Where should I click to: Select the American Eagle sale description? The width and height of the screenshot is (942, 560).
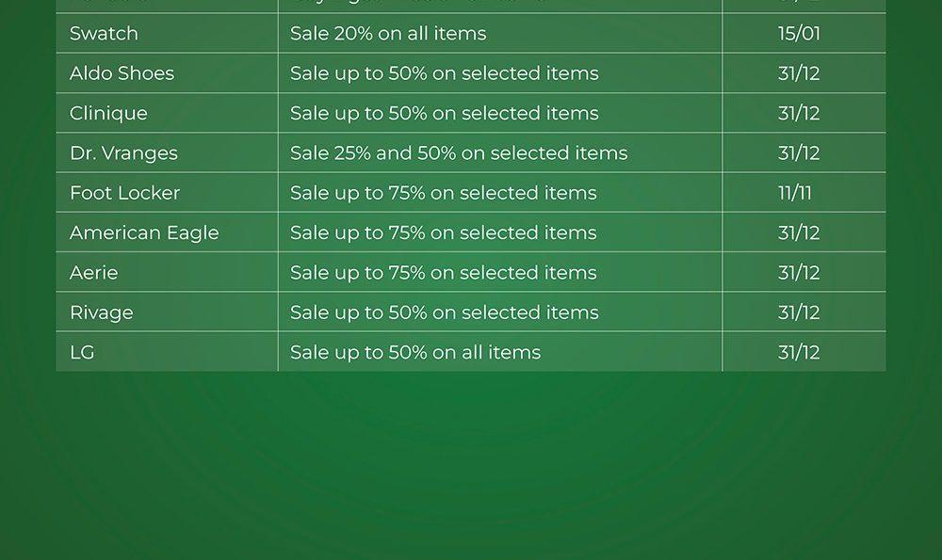(444, 233)
